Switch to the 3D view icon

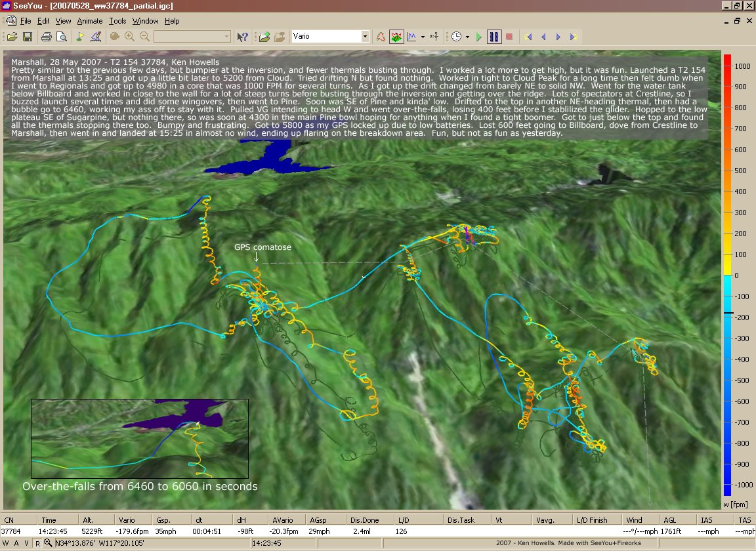point(396,37)
